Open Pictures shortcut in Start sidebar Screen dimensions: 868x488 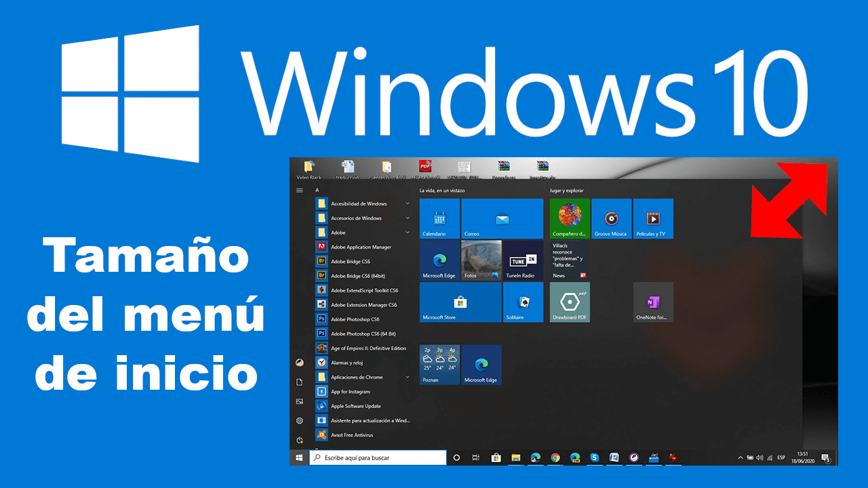300,401
